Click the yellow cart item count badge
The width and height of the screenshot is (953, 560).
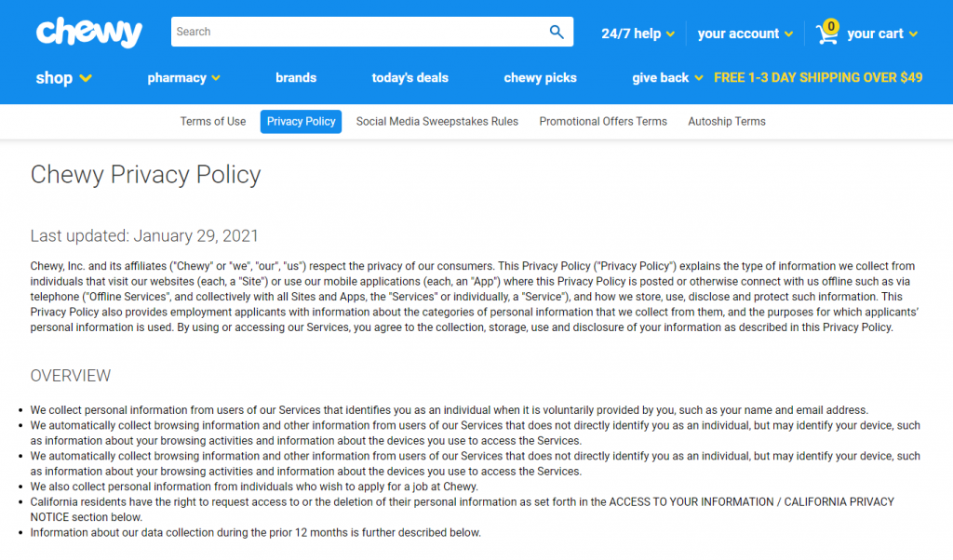click(x=830, y=26)
